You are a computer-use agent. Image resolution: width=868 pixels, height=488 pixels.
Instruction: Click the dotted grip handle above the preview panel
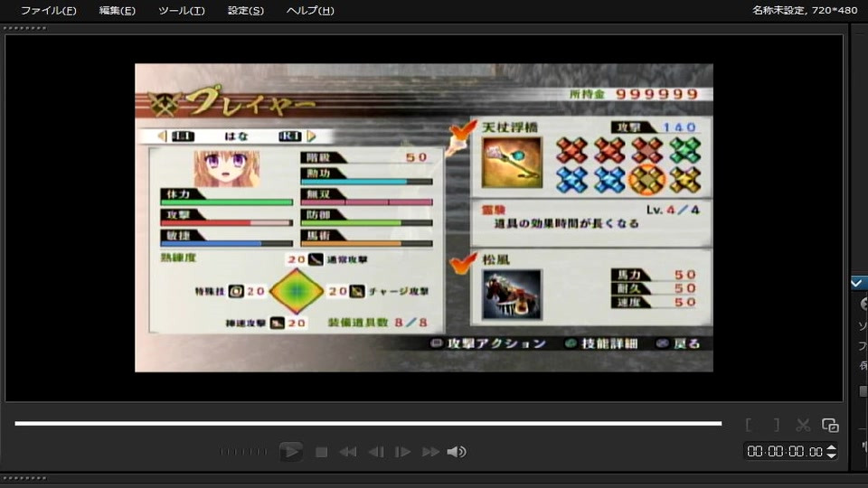(25, 28)
